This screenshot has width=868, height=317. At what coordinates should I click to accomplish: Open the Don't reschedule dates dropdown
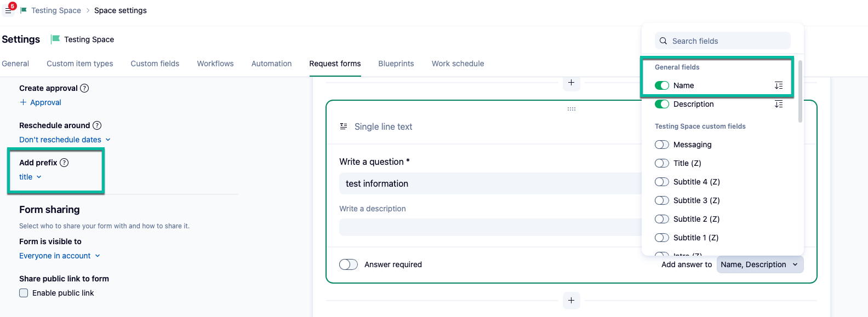pos(65,140)
